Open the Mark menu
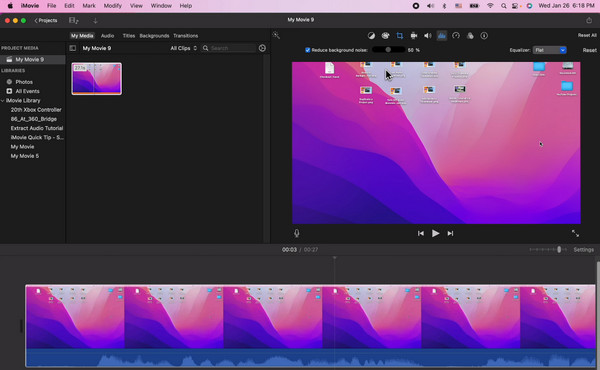 [x=89, y=6]
